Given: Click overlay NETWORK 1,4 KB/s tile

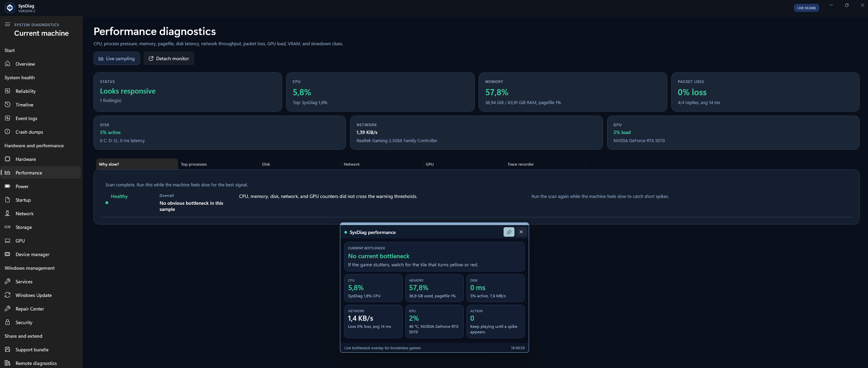Looking at the screenshot, I should point(373,321).
